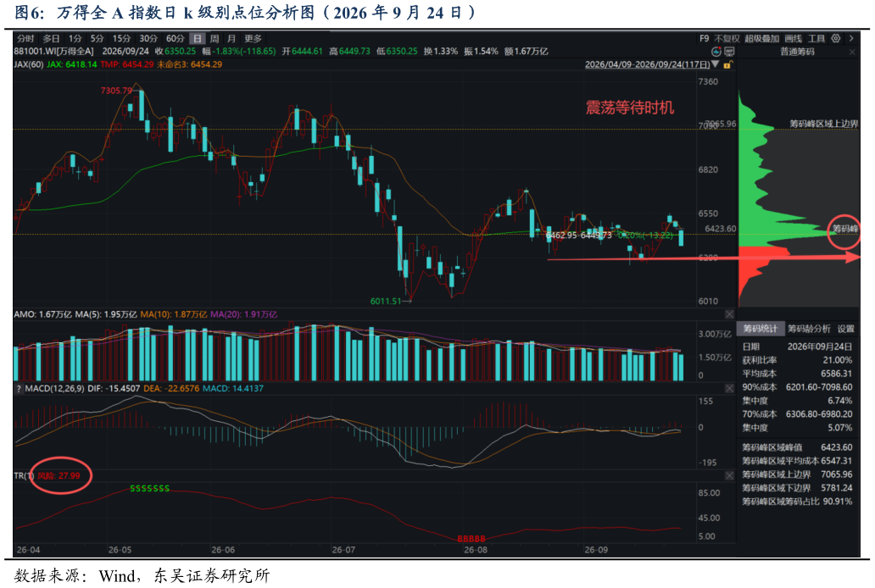
Task: Click the 881001.WI[万得全A] ticker label
Action: pos(54,52)
